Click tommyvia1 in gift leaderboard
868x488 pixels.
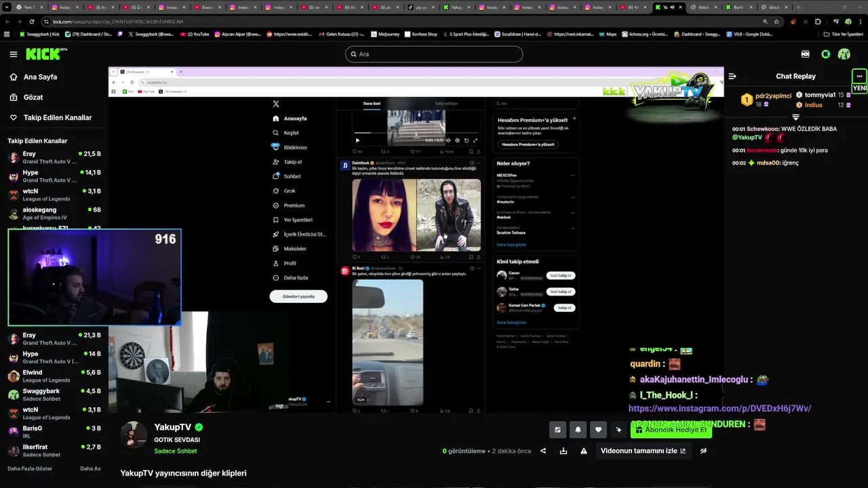click(x=819, y=96)
